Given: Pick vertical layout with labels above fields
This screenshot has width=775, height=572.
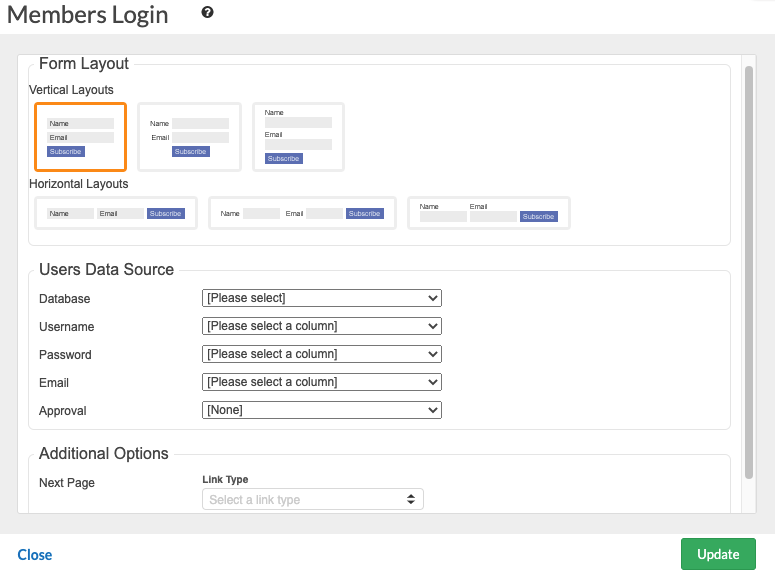Looking at the screenshot, I should click(298, 137).
